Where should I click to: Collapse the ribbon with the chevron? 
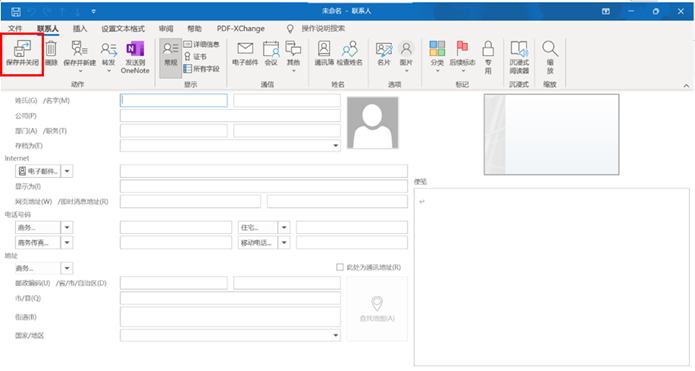click(x=686, y=86)
